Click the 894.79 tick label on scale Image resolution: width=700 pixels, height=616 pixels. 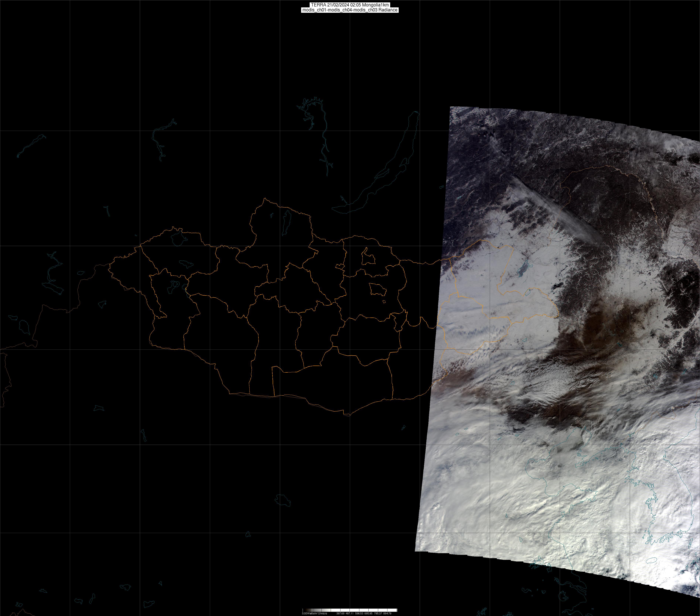(387, 613)
